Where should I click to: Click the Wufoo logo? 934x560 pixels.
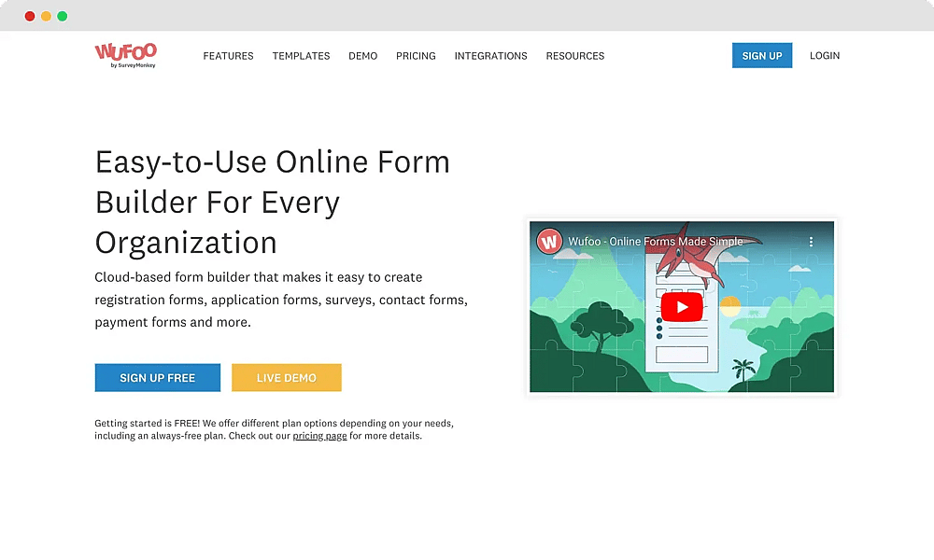pyautogui.click(x=126, y=55)
